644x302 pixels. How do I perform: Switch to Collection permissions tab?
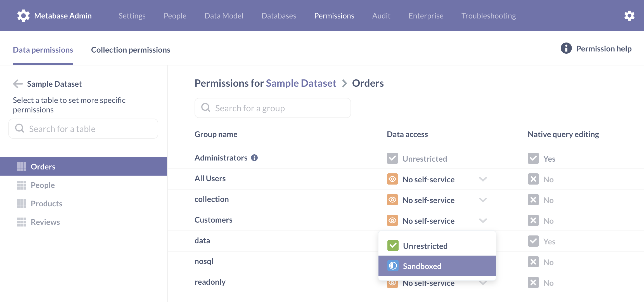pyautogui.click(x=131, y=50)
